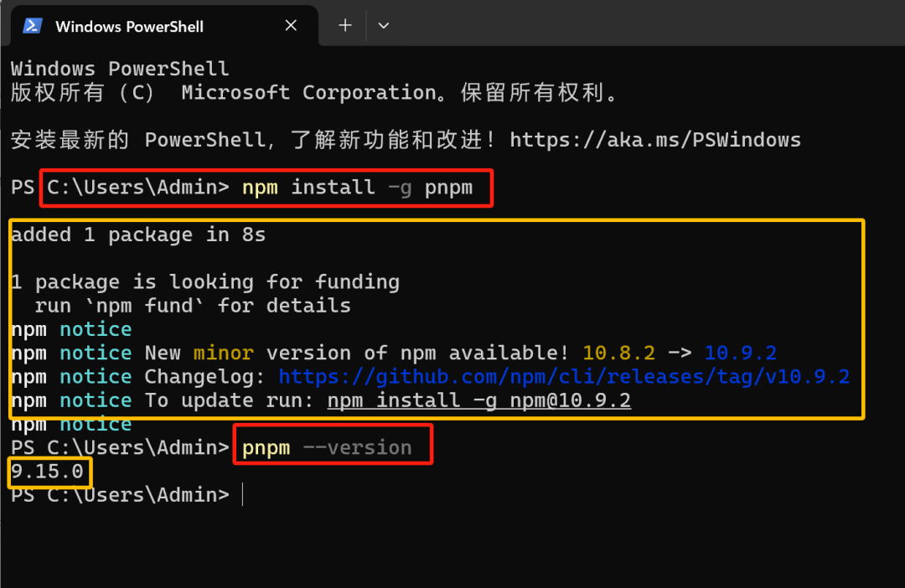
Task: Click the 9.15.0 version output
Action: point(47,472)
